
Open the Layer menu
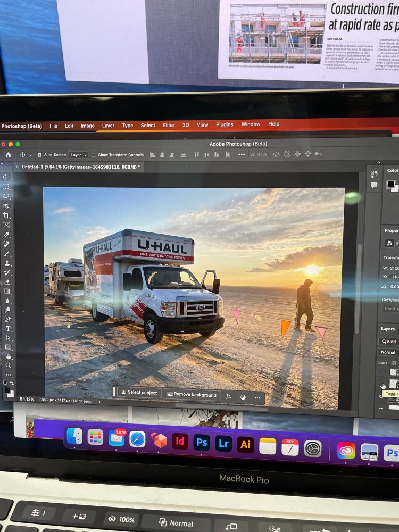(108, 126)
